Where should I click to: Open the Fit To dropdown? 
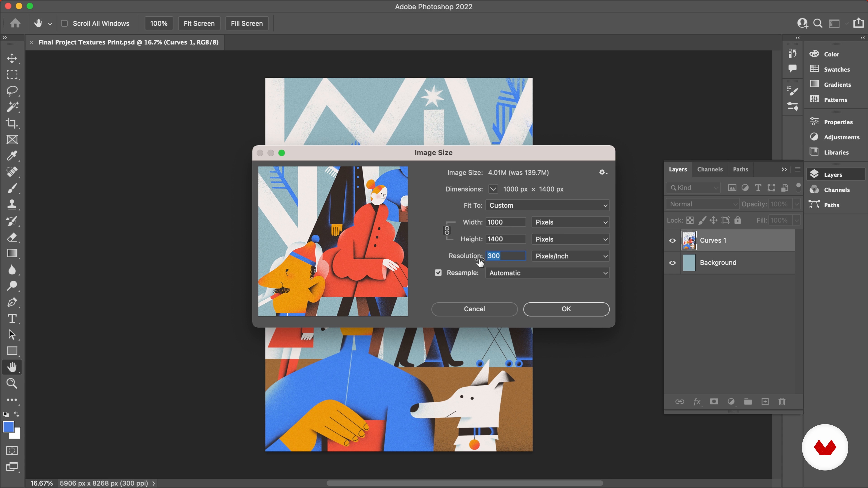click(x=547, y=205)
